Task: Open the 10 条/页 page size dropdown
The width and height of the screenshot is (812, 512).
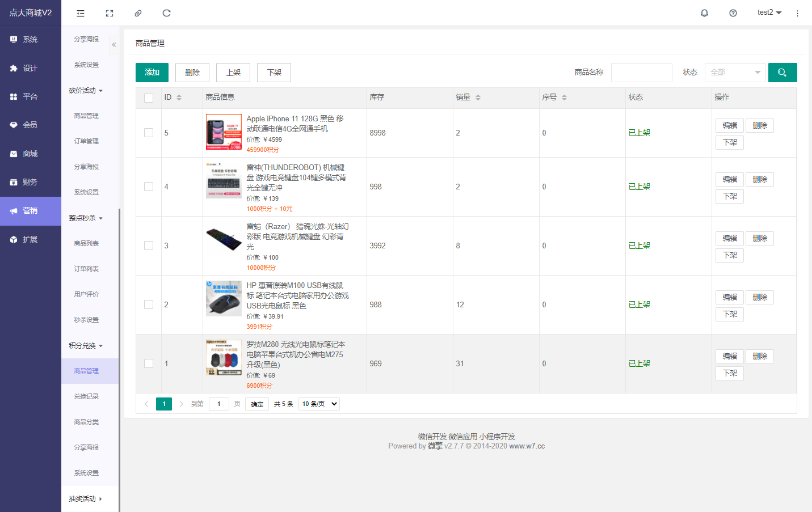Action: (319, 404)
